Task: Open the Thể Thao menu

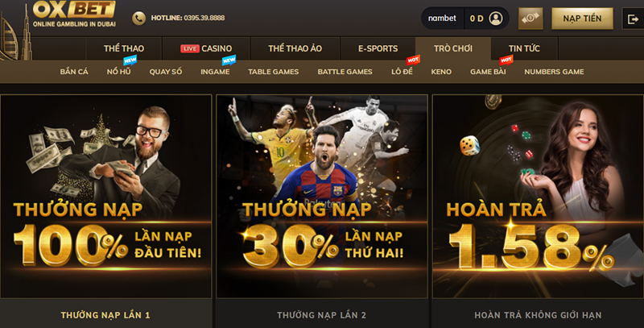Action: point(124,48)
